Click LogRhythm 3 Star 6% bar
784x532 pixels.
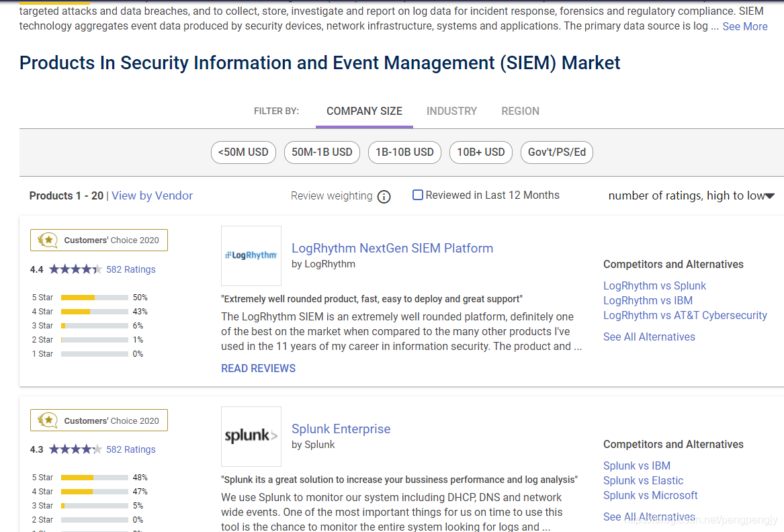pos(95,326)
